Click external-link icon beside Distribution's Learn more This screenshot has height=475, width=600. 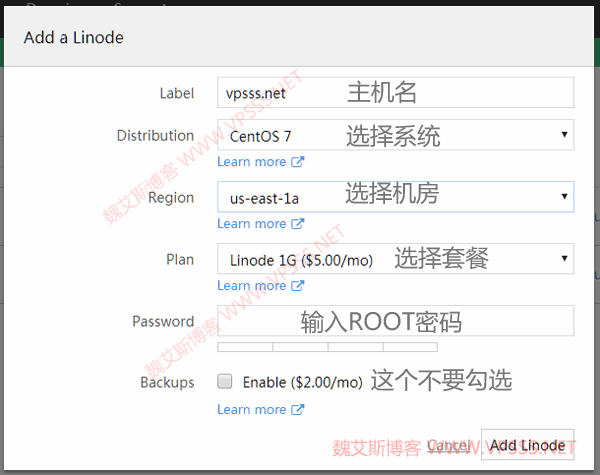(297, 162)
